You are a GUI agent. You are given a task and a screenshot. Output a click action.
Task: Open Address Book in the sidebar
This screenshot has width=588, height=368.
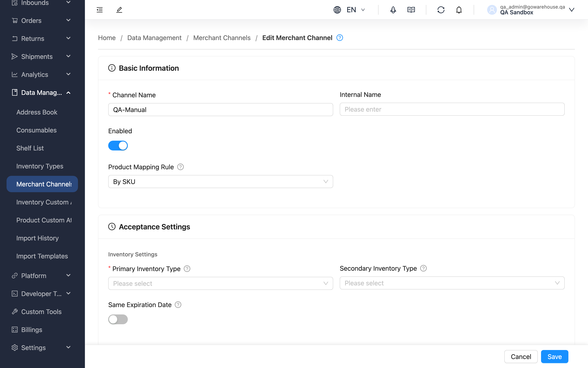tap(42, 112)
